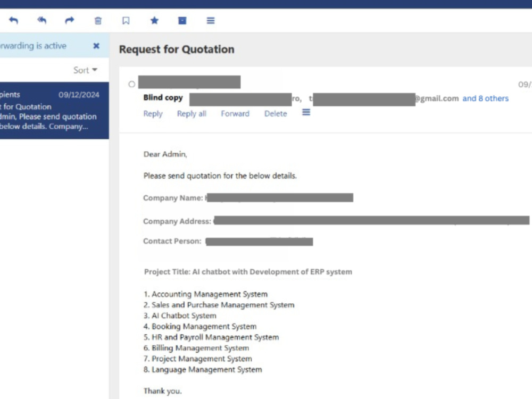This screenshot has height=399, width=532.
Task: Click the Reply link under the header
Action: (153, 114)
